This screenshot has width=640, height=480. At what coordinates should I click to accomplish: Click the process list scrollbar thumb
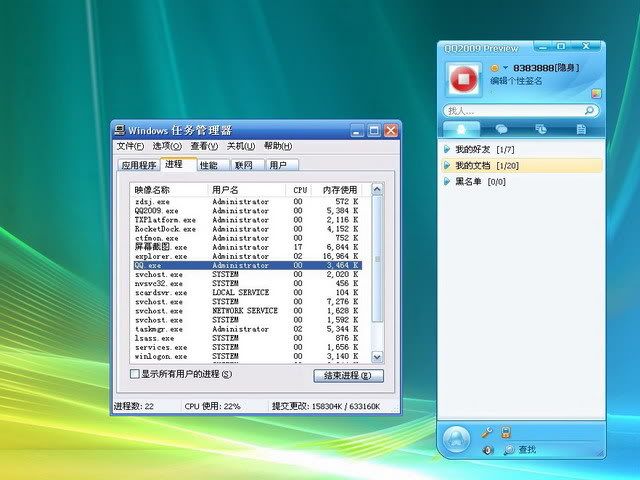[x=377, y=259]
